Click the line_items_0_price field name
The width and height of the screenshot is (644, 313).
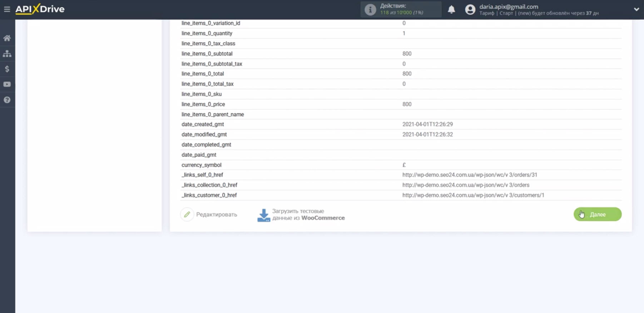click(x=203, y=104)
